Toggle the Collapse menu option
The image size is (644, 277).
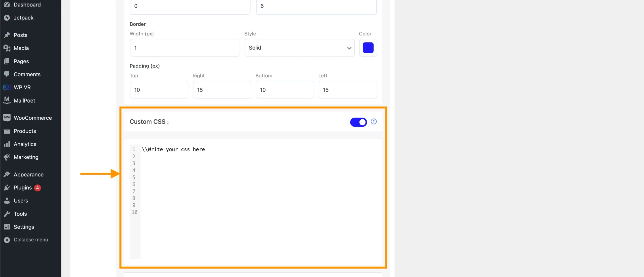pos(31,239)
